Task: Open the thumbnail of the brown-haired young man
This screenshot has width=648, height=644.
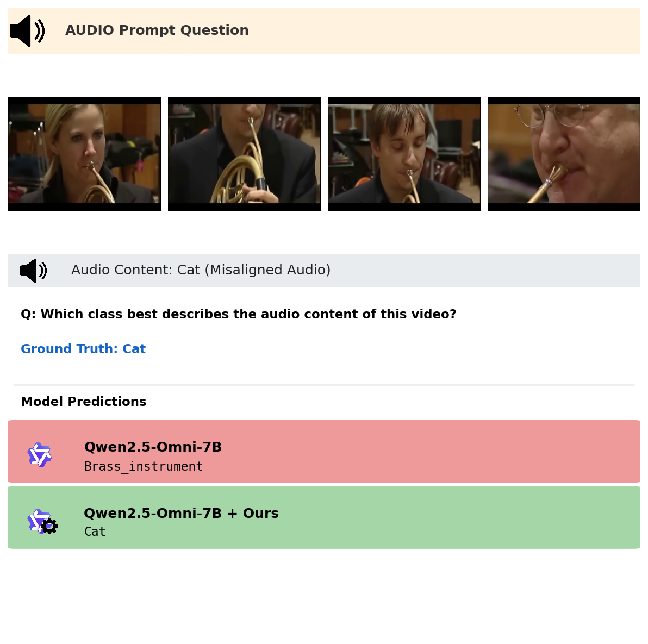Action: pos(404,154)
